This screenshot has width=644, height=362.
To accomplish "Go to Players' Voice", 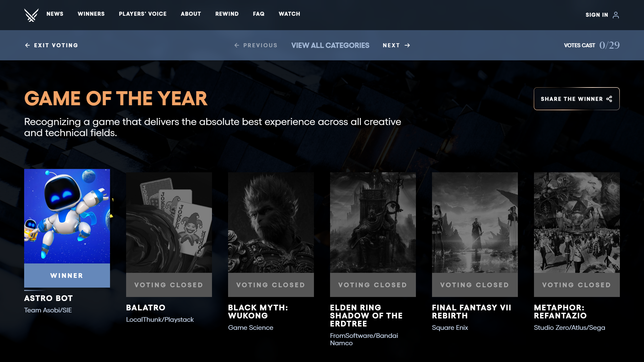I will [x=143, y=14].
